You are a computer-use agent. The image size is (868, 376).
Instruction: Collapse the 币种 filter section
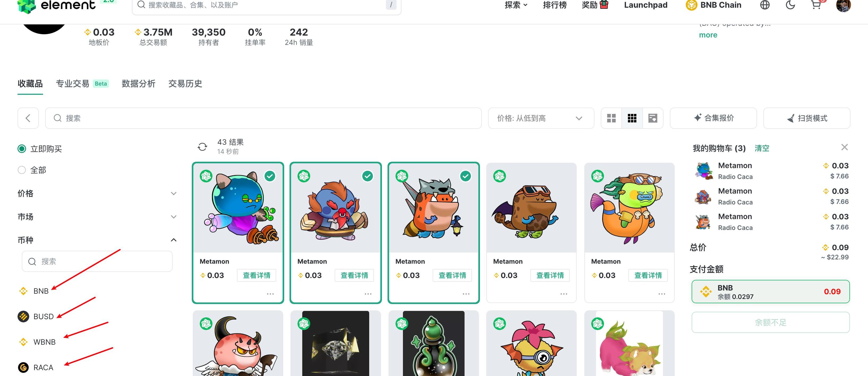point(97,240)
